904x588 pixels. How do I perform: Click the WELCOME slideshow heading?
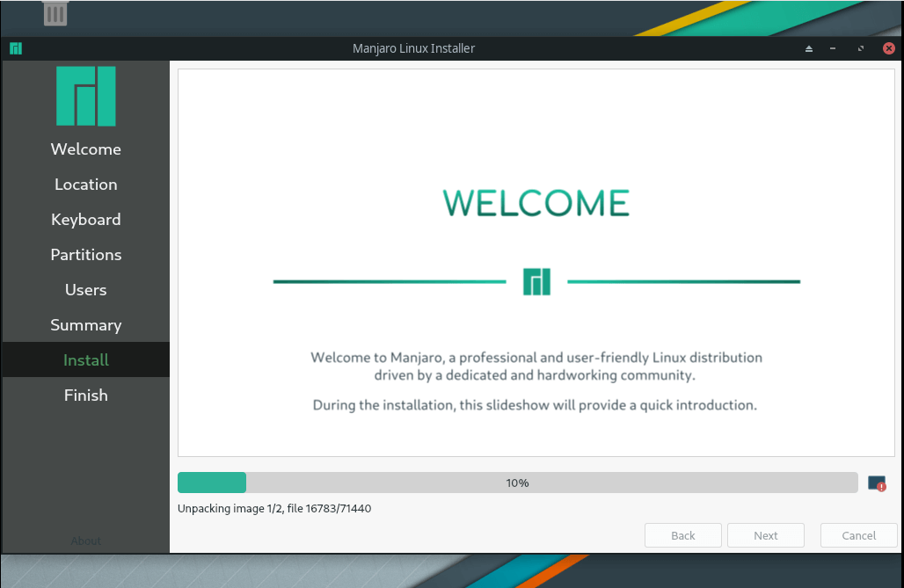pyautogui.click(x=536, y=203)
